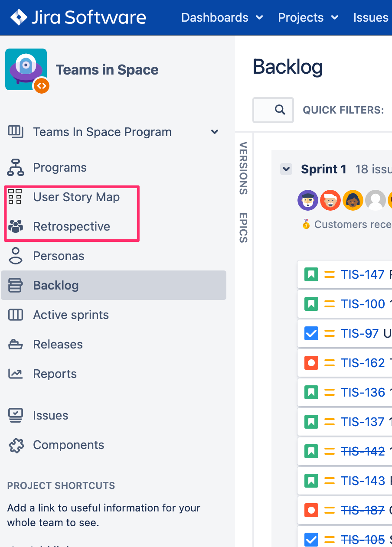Image resolution: width=392 pixels, height=547 pixels.
Task: Open the VERSIONS side panel
Action: click(243, 168)
